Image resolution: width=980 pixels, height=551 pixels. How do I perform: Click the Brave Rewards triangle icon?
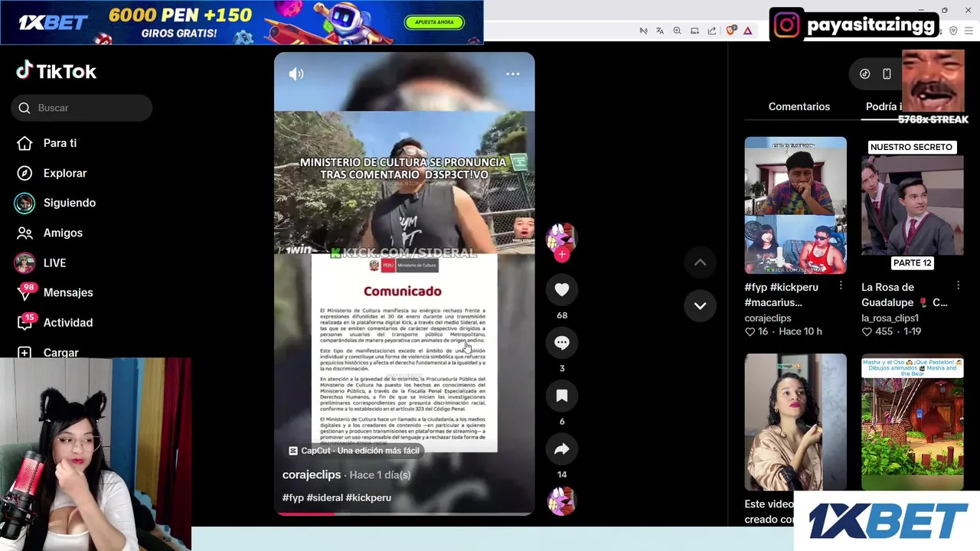[748, 31]
